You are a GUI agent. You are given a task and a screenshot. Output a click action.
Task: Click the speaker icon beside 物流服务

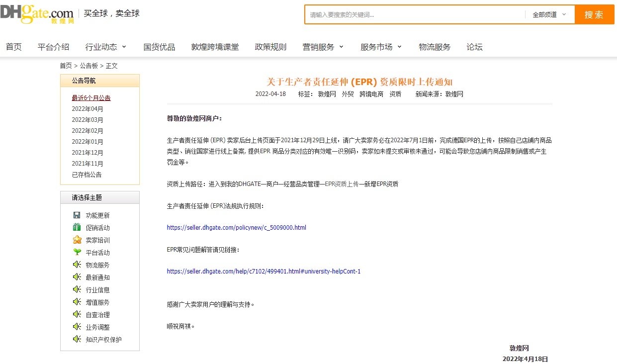(77, 265)
